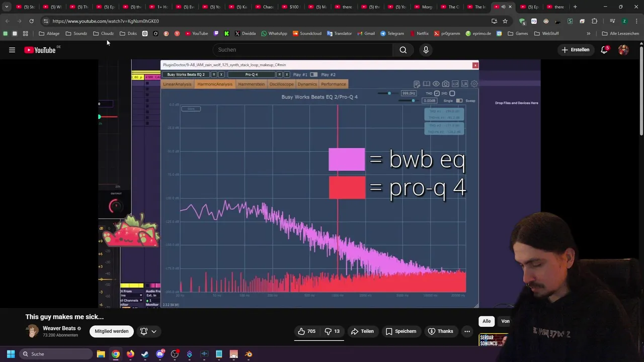This screenshot has height=362, width=644.
Task: Open Chrome extensions puzzle icon
Action: point(595,21)
